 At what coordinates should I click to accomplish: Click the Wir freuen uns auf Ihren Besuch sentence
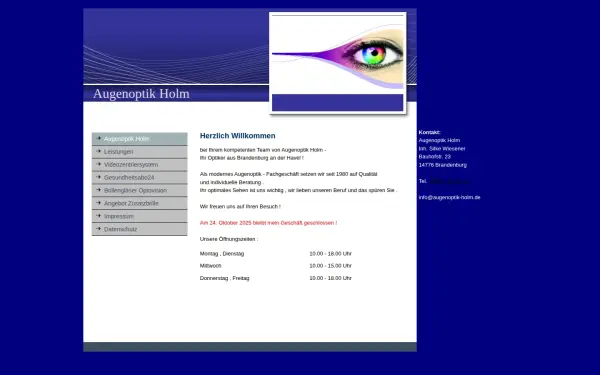240,207
